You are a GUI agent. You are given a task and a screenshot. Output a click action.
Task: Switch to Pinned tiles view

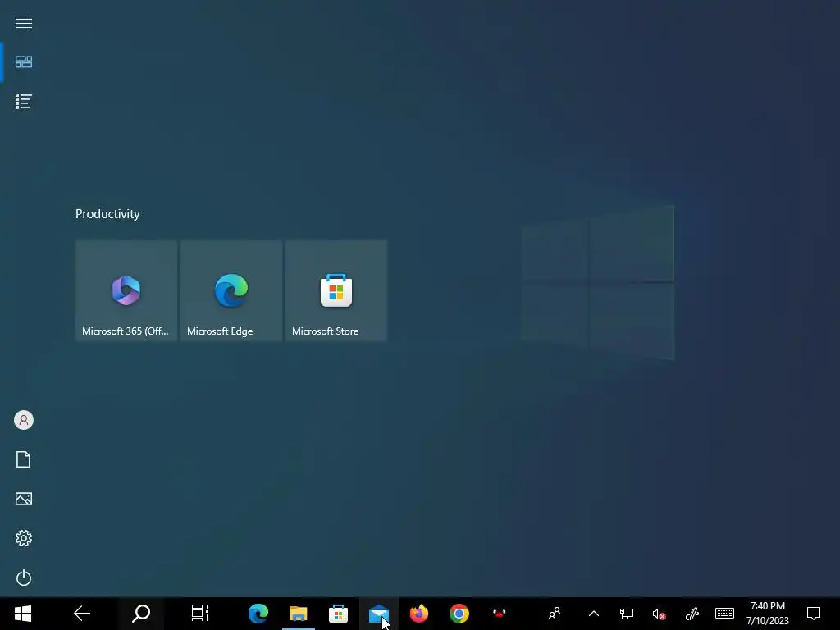(24, 62)
